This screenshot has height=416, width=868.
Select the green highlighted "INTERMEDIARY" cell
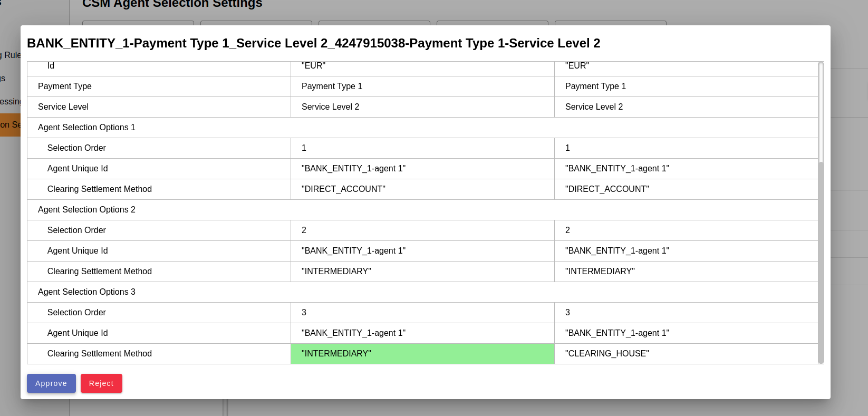pos(422,354)
